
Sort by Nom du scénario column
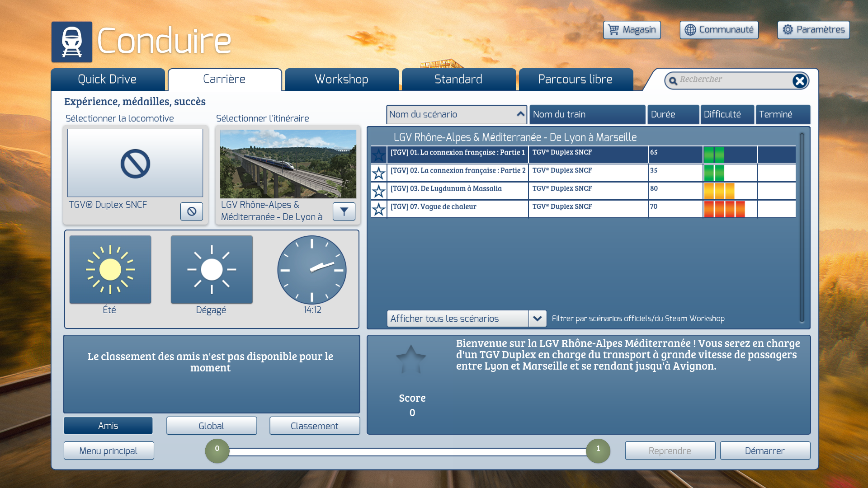point(457,114)
